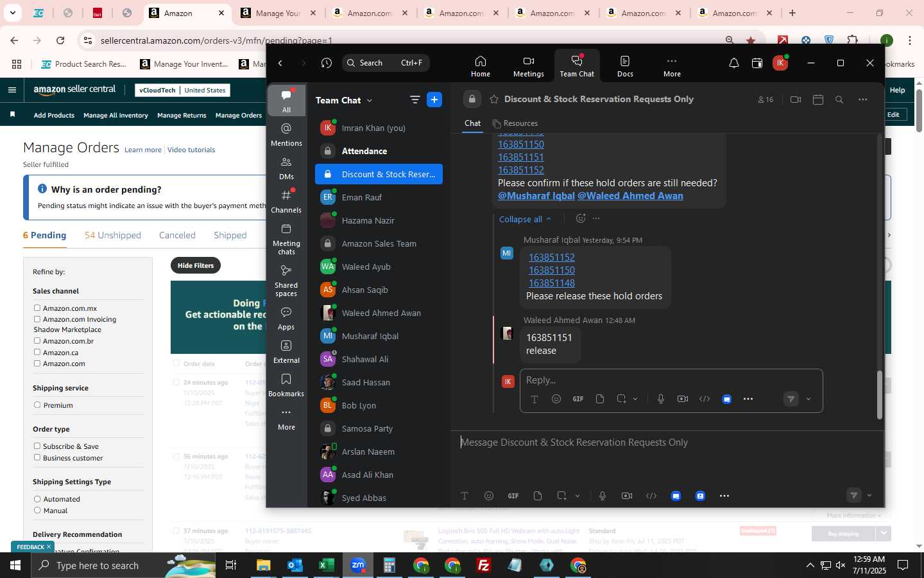Toggle Amazon.com.mx sales channel checkbox
The width and height of the screenshot is (924, 578).
pyautogui.click(x=37, y=308)
